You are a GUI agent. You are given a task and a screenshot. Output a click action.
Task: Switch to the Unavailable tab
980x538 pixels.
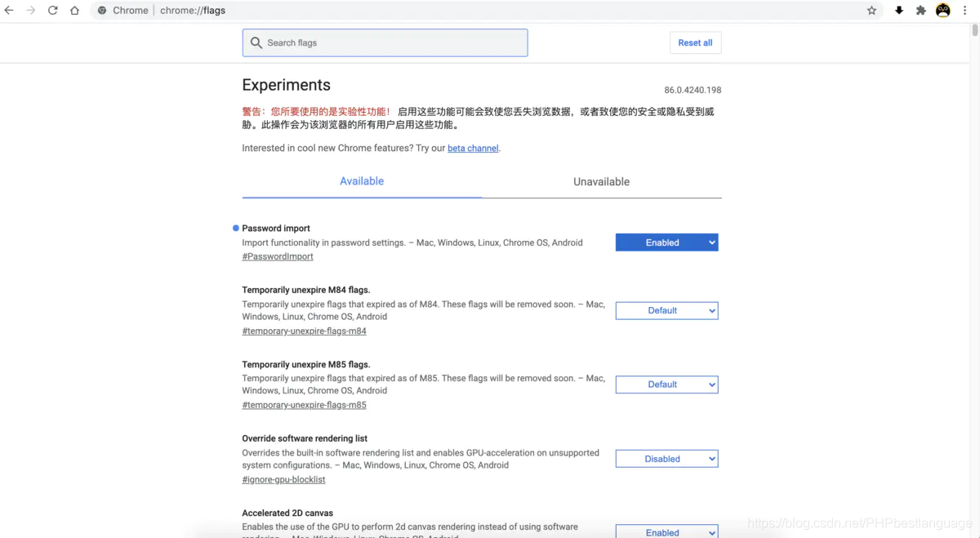(x=602, y=181)
